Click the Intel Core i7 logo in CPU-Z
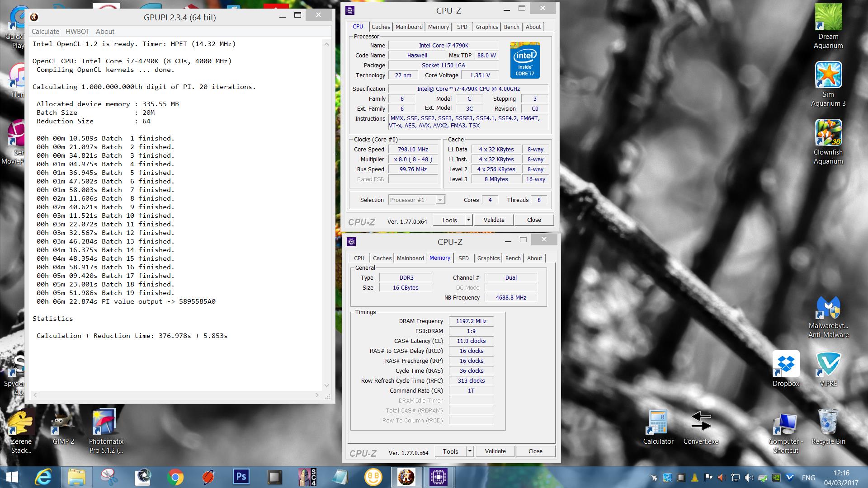Image resolution: width=868 pixels, height=488 pixels. point(525,61)
